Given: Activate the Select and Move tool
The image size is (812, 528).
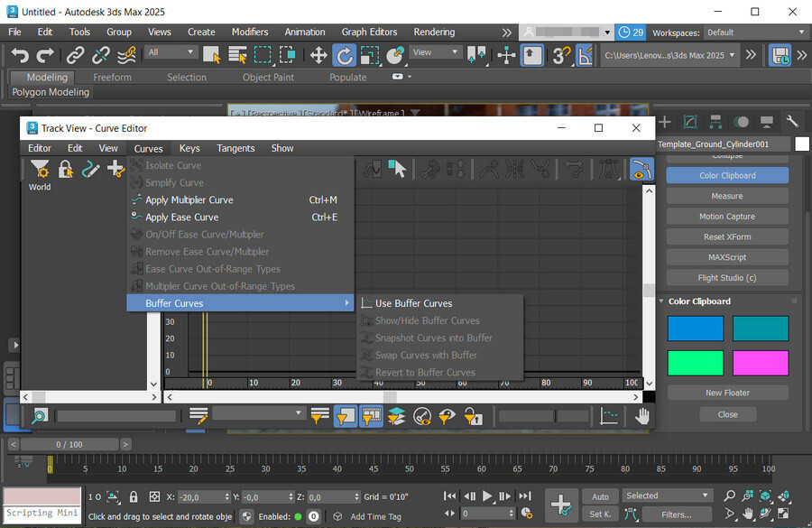Looking at the screenshot, I should [318, 55].
